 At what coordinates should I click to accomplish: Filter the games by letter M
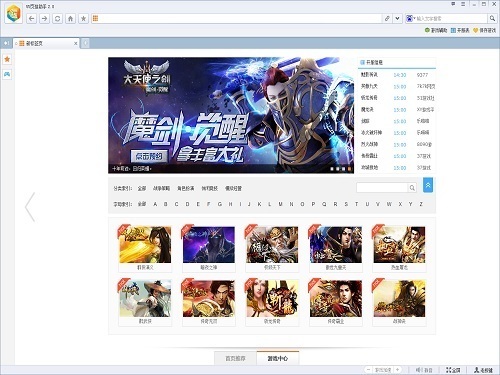(280, 204)
